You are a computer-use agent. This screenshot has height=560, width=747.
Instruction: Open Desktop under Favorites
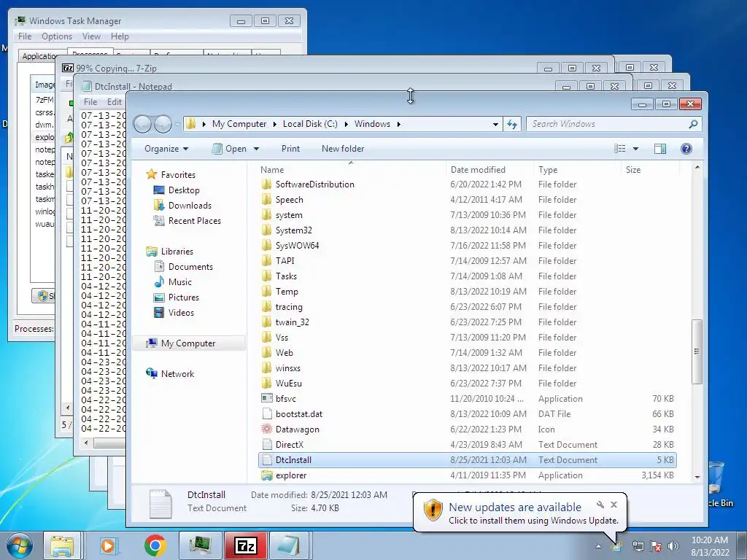(x=183, y=190)
